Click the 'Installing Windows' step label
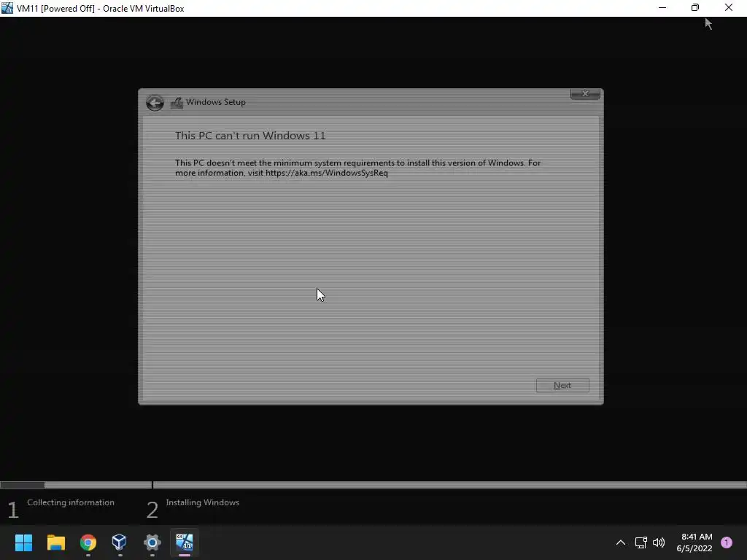This screenshot has width=747, height=560. click(203, 502)
